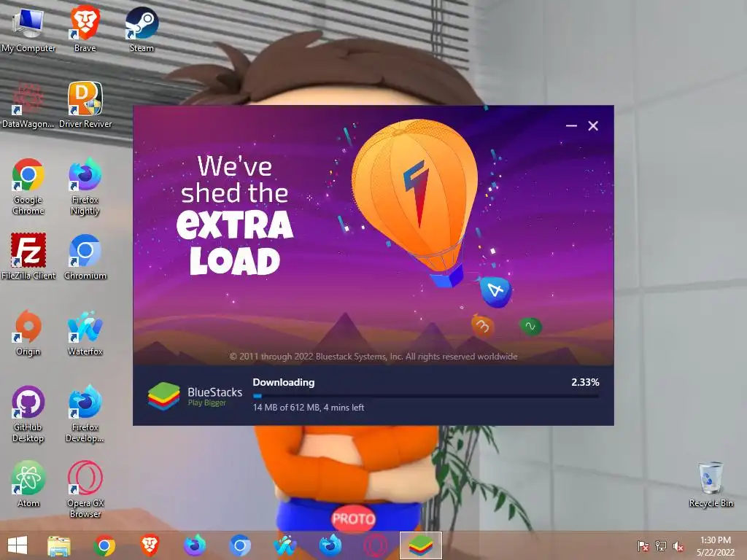This screenshot has height=560, width=747.
Task: Click the GitHub Desktop shortcut icon
Action: pos(28,414)
